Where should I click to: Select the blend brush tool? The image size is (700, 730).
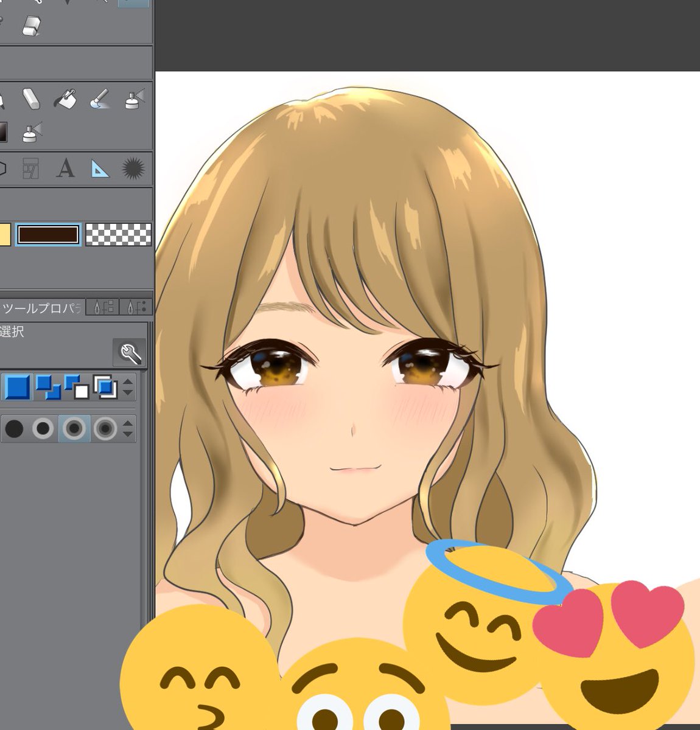pos(99,99)
